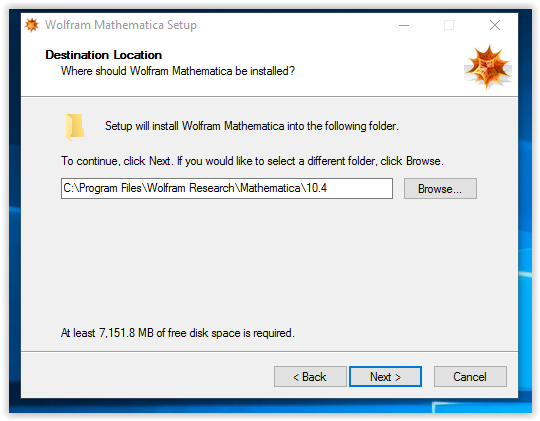Minimize the Mathematica Setup window
Image resolution: width=540 pixels, height=421 pixels.
coord(404,25)
